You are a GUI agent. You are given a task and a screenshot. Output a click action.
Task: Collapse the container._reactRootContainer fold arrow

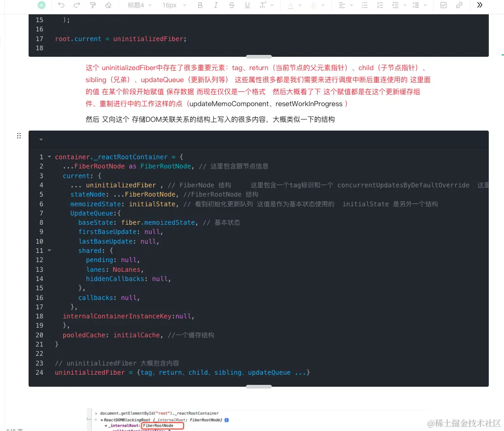point(49,157)
